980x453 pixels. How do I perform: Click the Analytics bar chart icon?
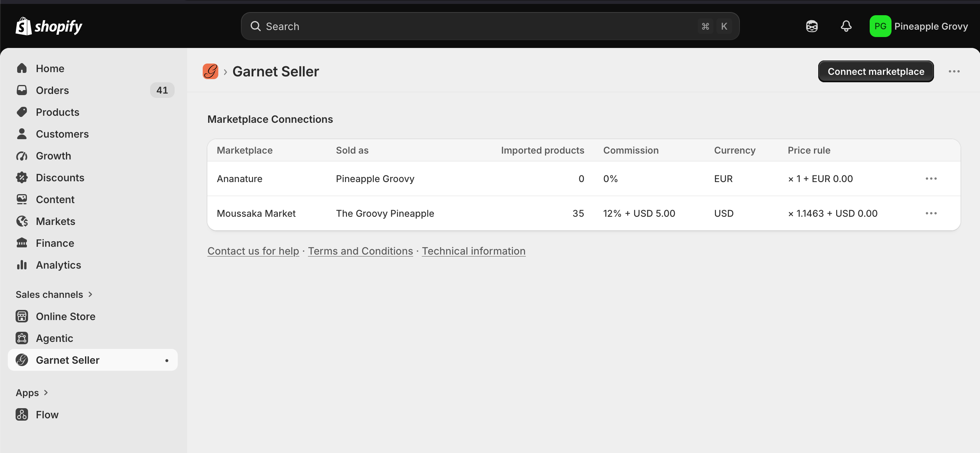click(x=22, y=265)
